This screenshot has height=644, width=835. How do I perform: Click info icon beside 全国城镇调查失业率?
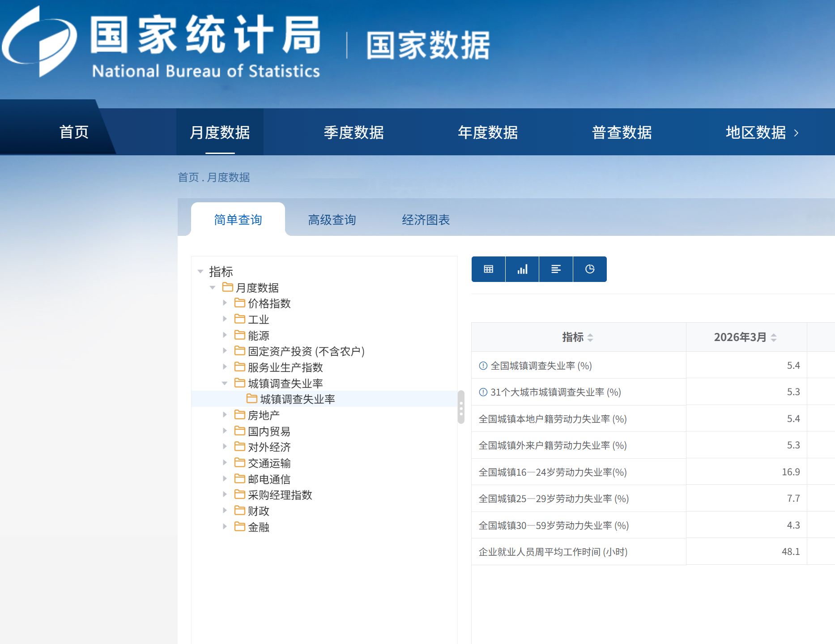click(x=483, y=366)
